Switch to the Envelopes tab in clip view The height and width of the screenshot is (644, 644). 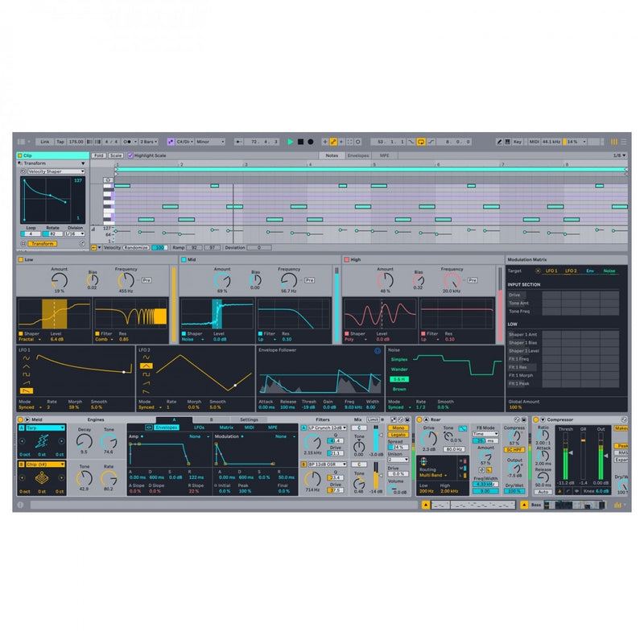pyautogui.click(x=358, y=155)
